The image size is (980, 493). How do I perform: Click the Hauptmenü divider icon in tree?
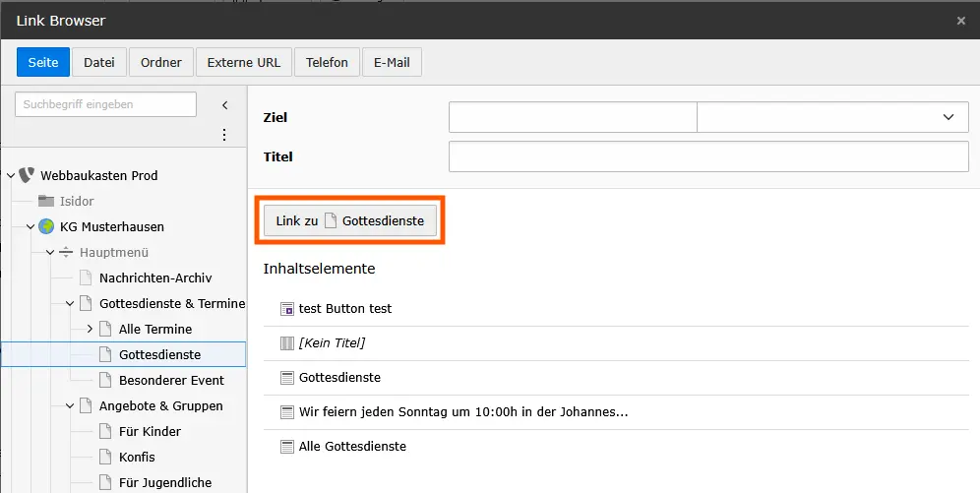pyautogui.click(x=66, y=252)
